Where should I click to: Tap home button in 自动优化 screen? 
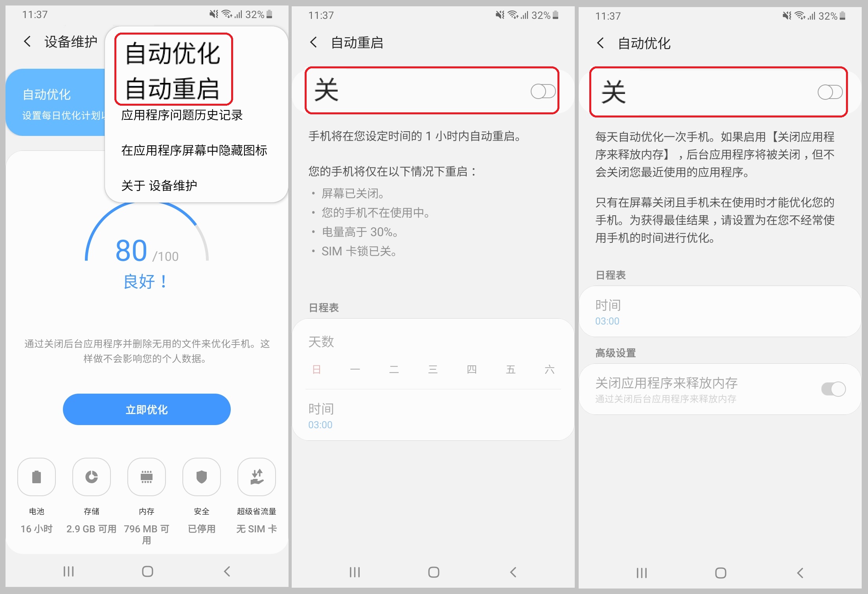721,573
